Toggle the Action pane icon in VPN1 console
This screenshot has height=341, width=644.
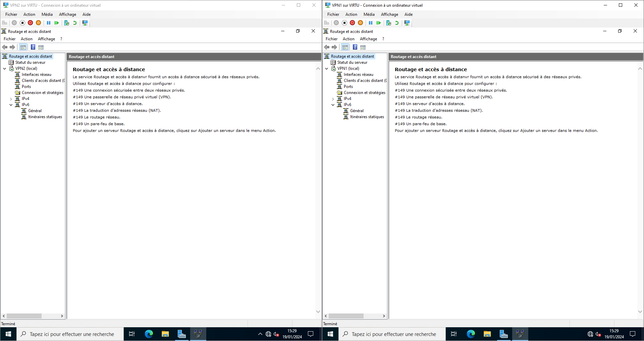coord(363,47)
